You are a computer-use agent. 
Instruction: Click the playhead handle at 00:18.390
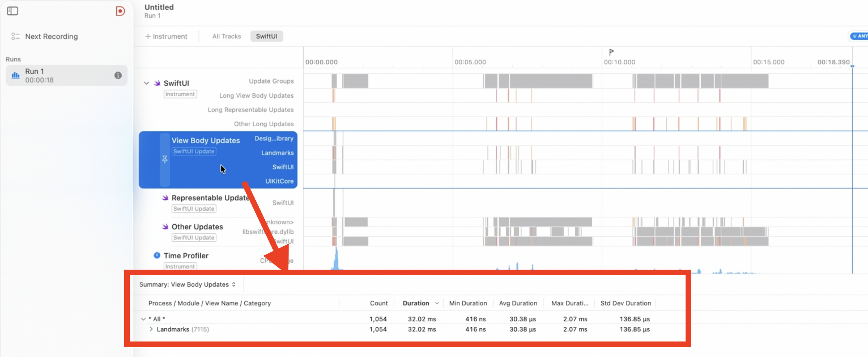pos(853,66)
